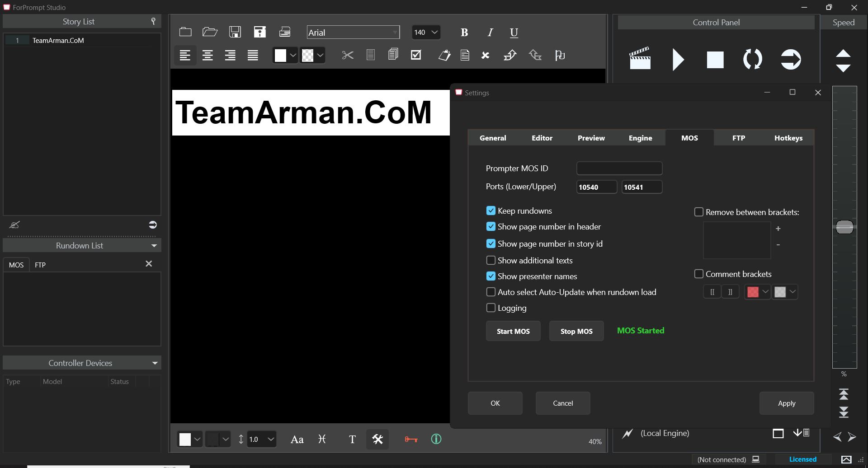Align text right

coord(230,56)
